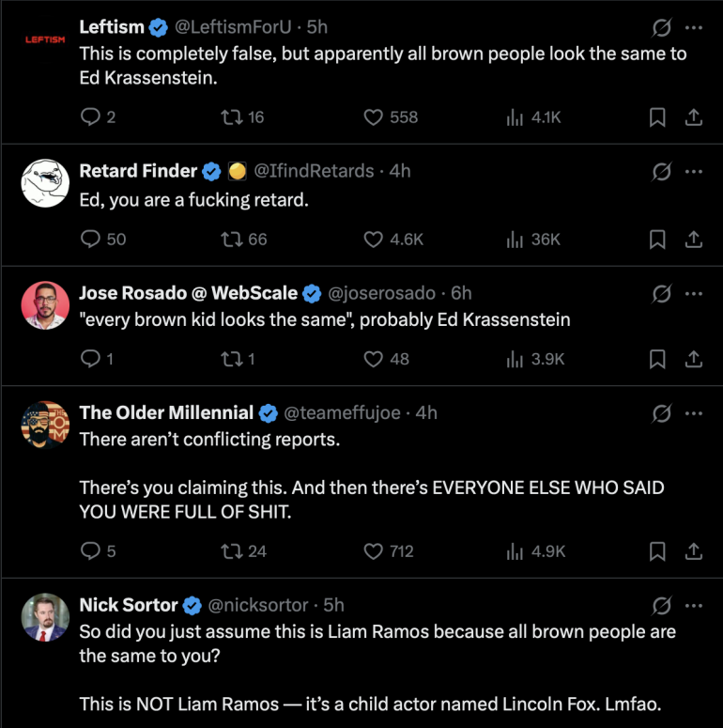Open the 6h timestamp on Jose Rosado's tweet
This screenshot has height=728, width=723.
pyautogui.click(x=461, y=293)
